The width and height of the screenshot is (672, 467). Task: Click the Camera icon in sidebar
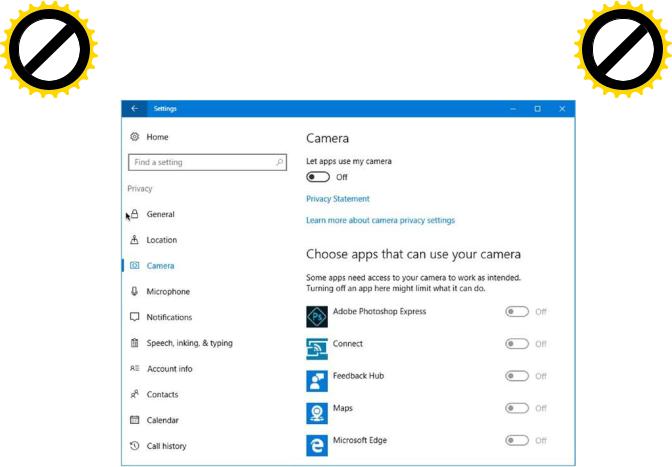(x=135, y=265)
